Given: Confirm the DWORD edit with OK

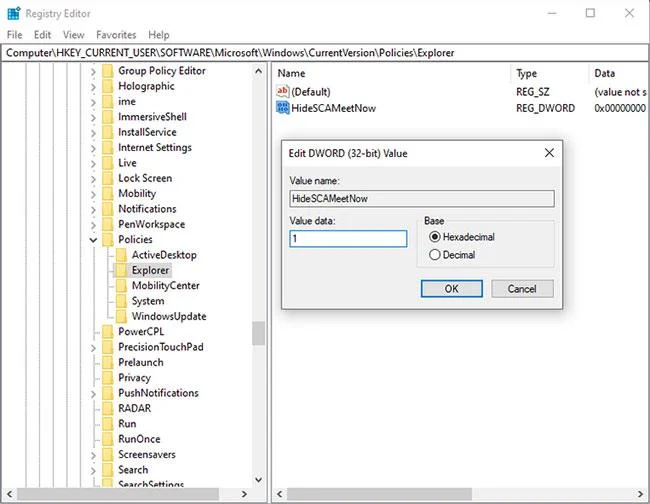Looking at the screenshot, I should coord(451,288).
